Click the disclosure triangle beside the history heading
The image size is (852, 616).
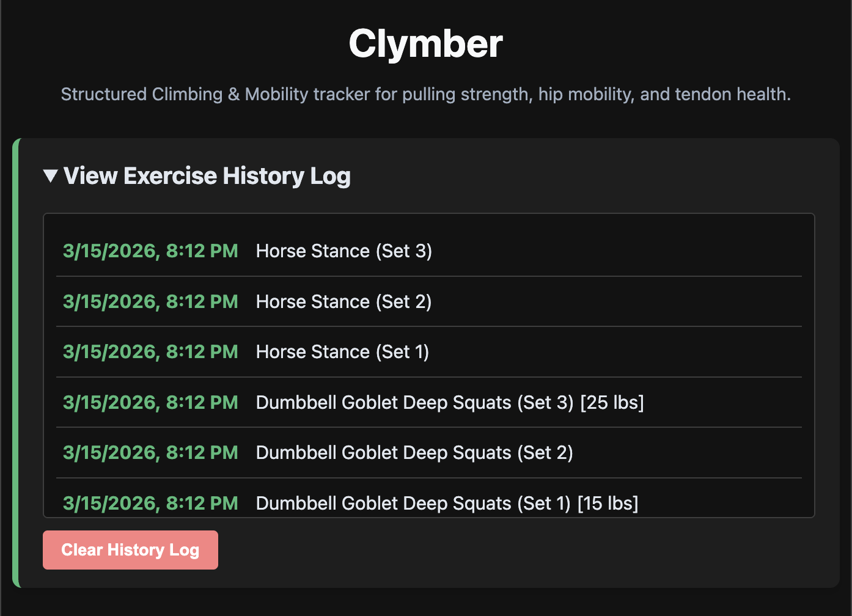[51, 176]
